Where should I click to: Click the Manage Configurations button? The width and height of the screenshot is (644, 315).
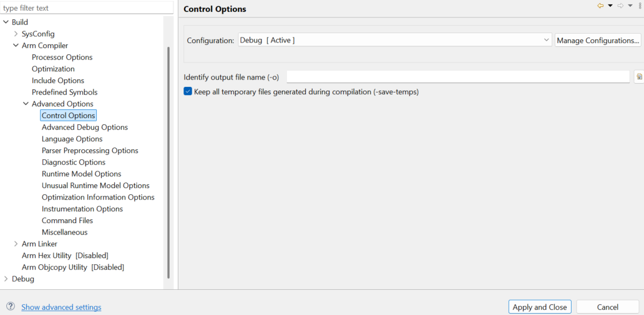click(x=598, y=40)
